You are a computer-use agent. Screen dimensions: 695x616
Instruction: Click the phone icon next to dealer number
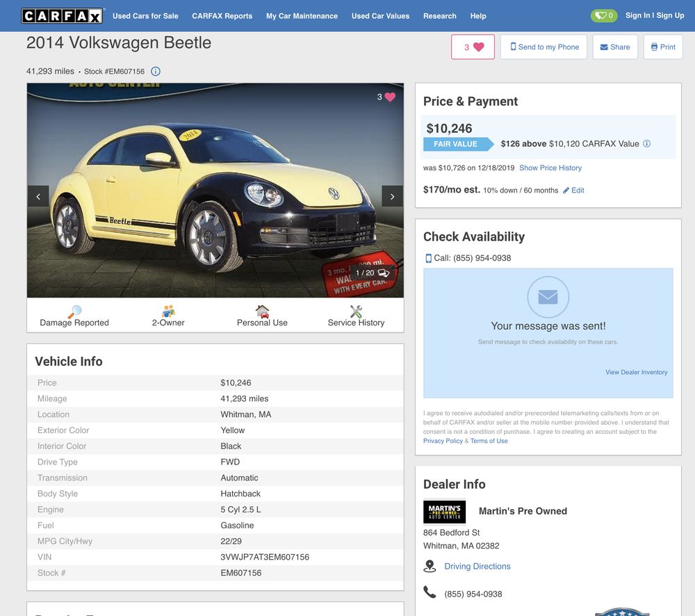428,593
